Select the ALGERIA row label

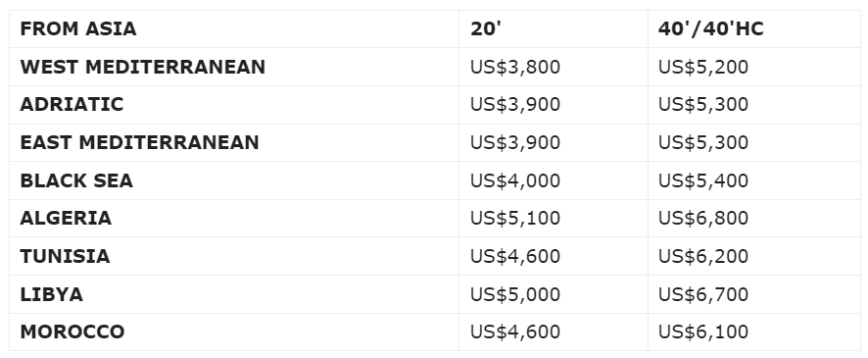(x=66, y=219)
